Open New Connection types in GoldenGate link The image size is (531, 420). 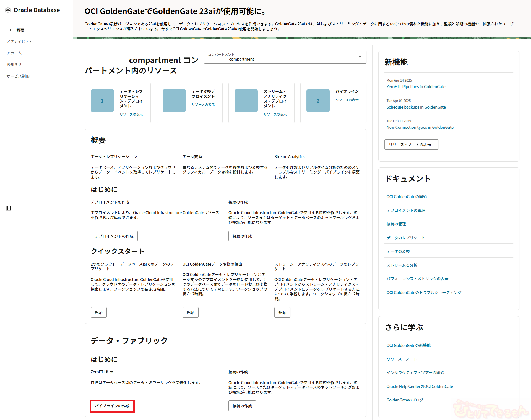(420, 127)
